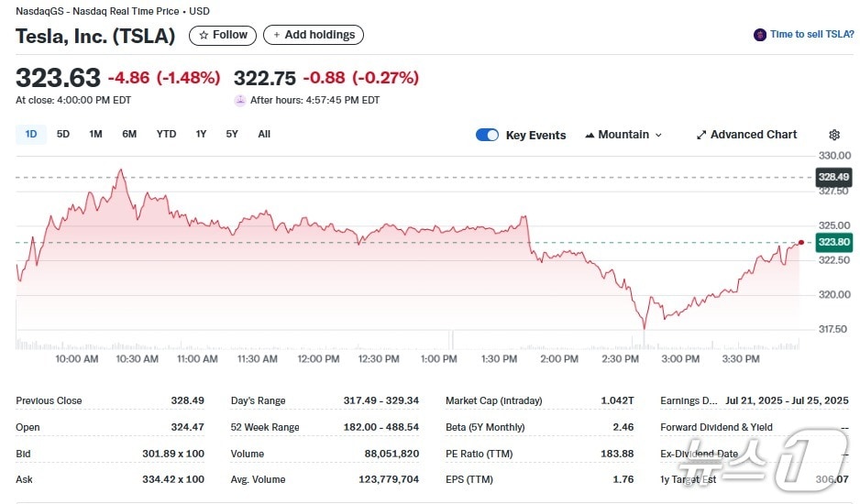This screenshot has width=860, height=504.
Task: Click the plus icon for Add holdings
Action: coord(277,35)
